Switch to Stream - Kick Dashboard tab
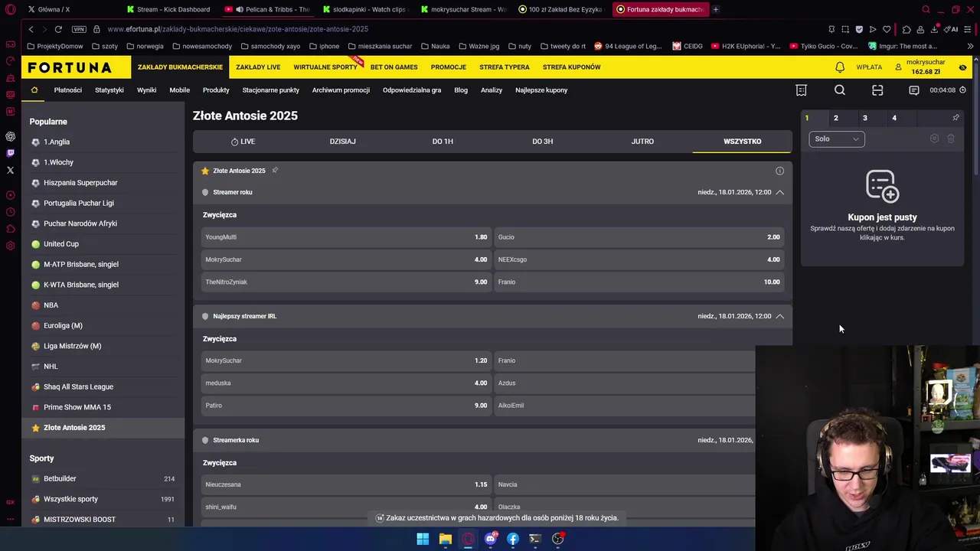980x551 pixels. click(168, 9)
